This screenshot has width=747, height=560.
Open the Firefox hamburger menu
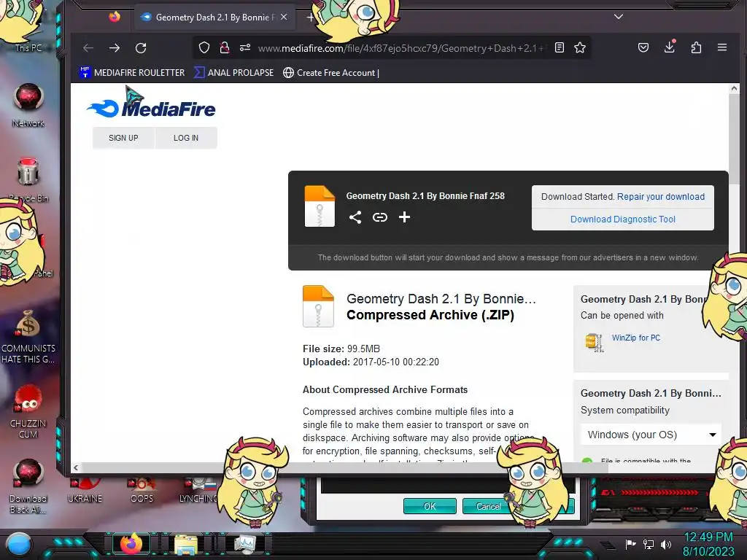coord(722,47)
